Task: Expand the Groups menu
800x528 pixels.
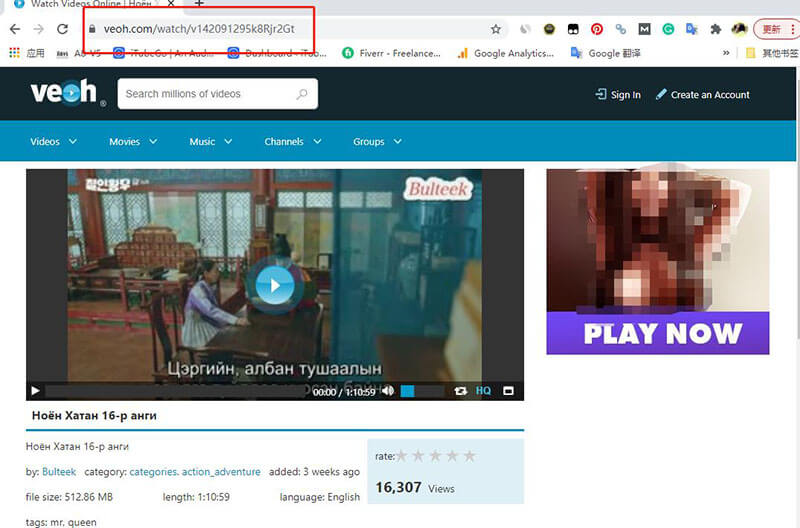Action: coord(378,141)
